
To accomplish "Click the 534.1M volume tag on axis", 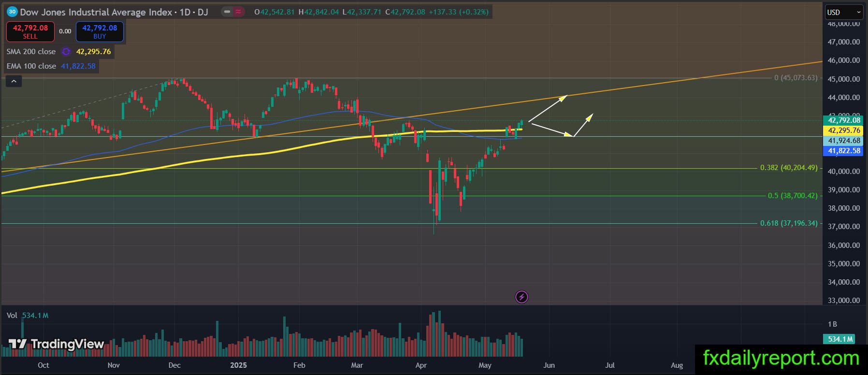I will pyautogui.click(x=840, y=339).
